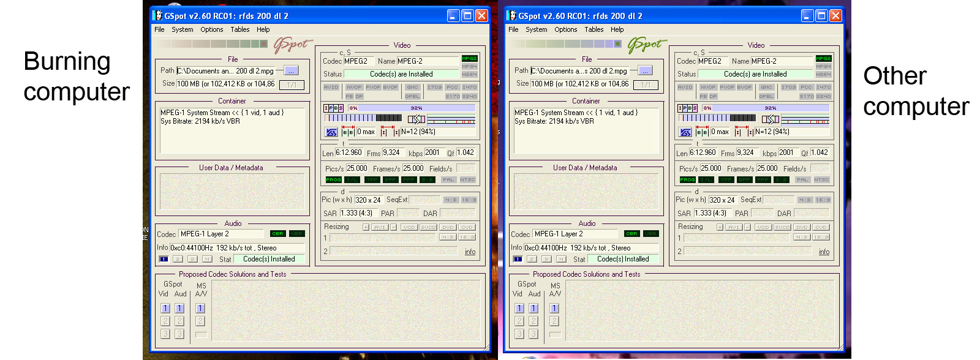980x360 pixels.
Task: Click the GSpot logo in the left GSpot window
Action: pyautogui.click(x=293, y=44)
